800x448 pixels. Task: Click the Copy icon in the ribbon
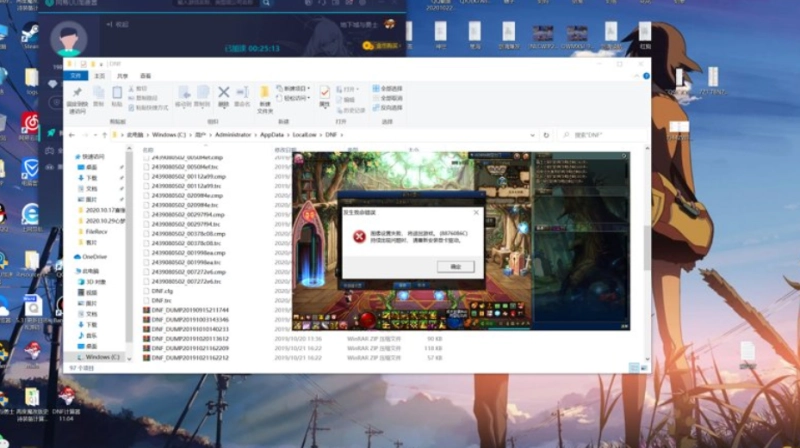(x=98, y=93)
